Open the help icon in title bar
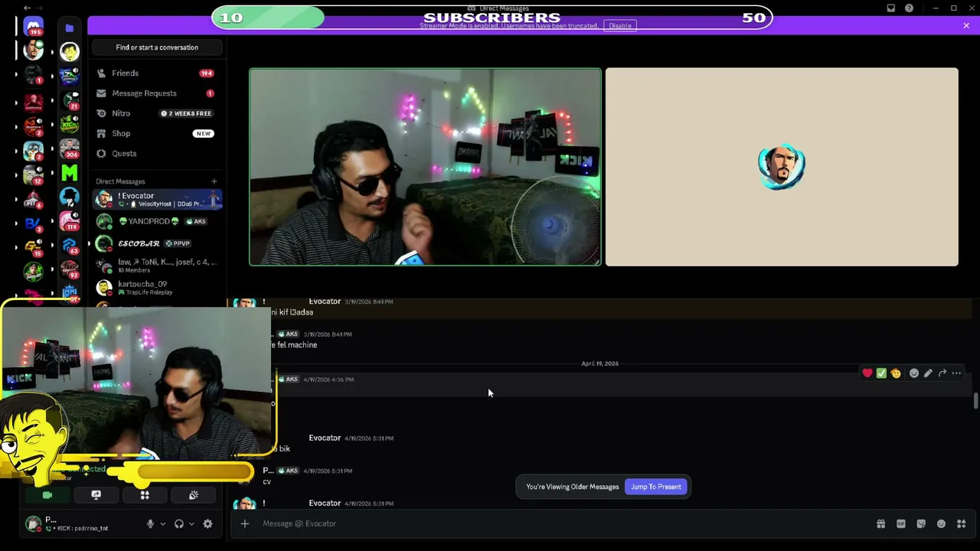 [x=909, y=8]
